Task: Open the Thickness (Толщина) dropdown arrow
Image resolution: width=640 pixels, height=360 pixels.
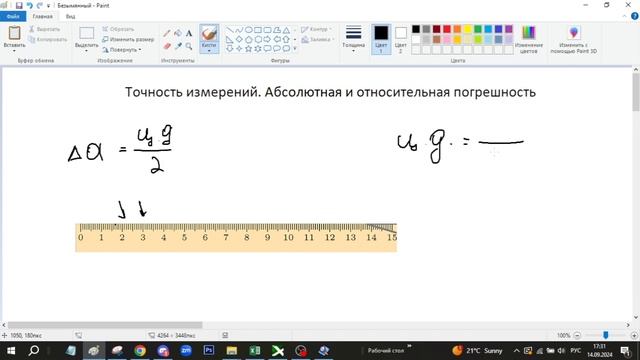Action: 353,51
